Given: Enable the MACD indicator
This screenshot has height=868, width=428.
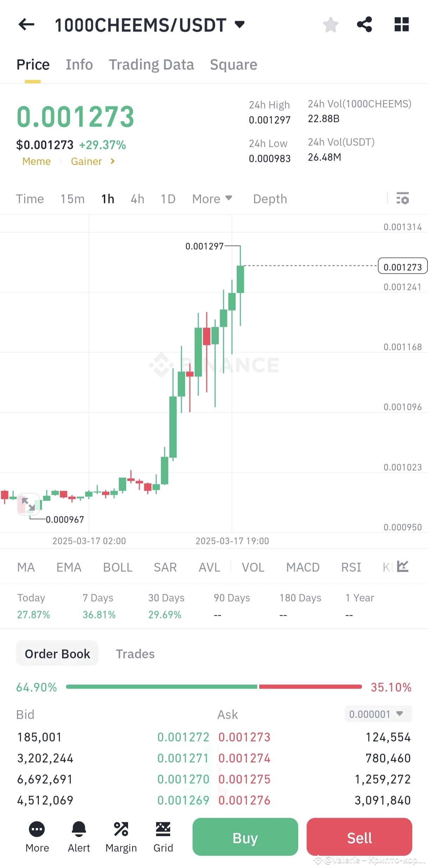Looking at the screenshot, I should click(x=302, y=567).
